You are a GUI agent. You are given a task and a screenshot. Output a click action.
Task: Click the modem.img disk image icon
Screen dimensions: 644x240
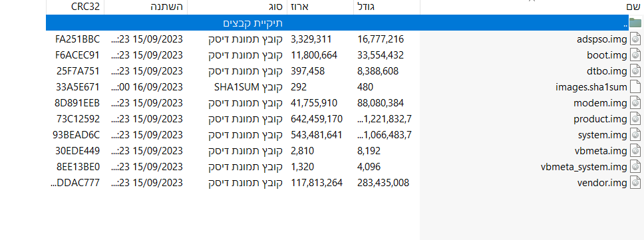point(635,103)
